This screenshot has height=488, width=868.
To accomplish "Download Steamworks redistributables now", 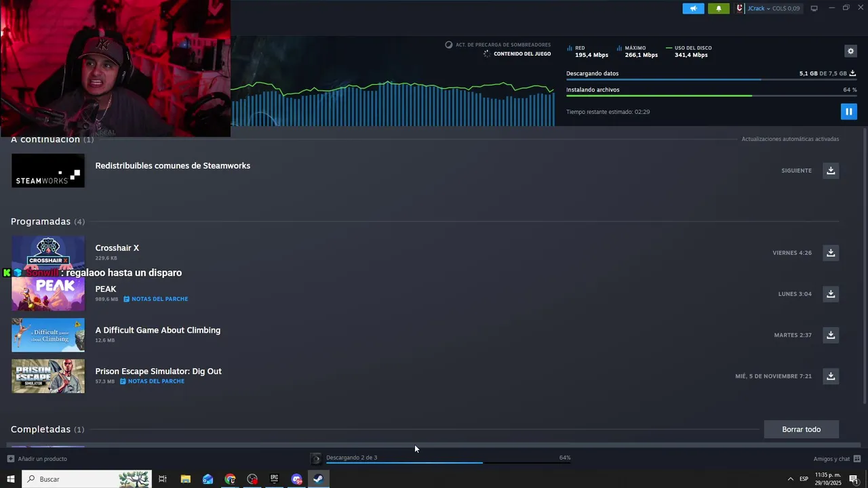I will 831,170.
